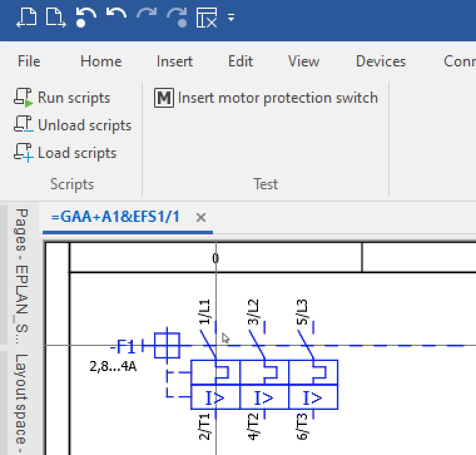Viewport: 476px width, 455px height.
Task: Open the quick access toolbar customize dropdown
Action: pos(231,18)
